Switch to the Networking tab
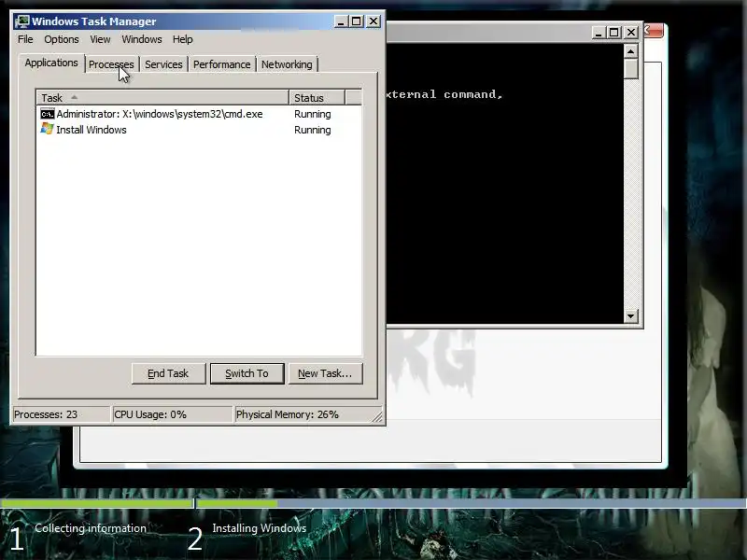Viewport: 747px width, 560px height. tap(287, 64)
